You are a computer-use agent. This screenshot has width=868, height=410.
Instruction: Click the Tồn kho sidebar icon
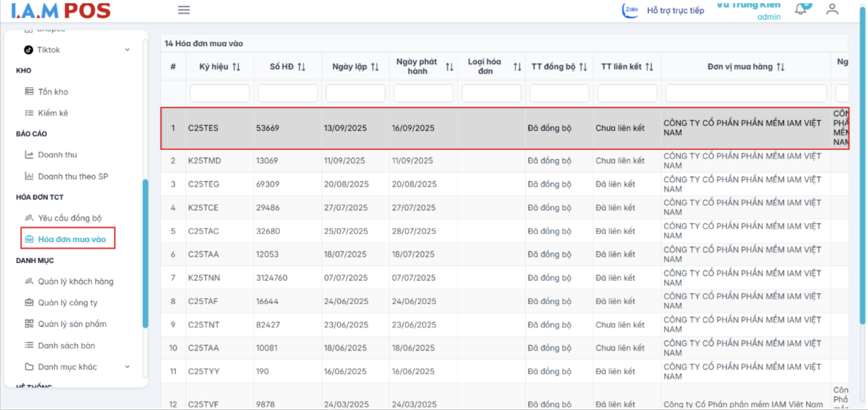tap(29, 92)
